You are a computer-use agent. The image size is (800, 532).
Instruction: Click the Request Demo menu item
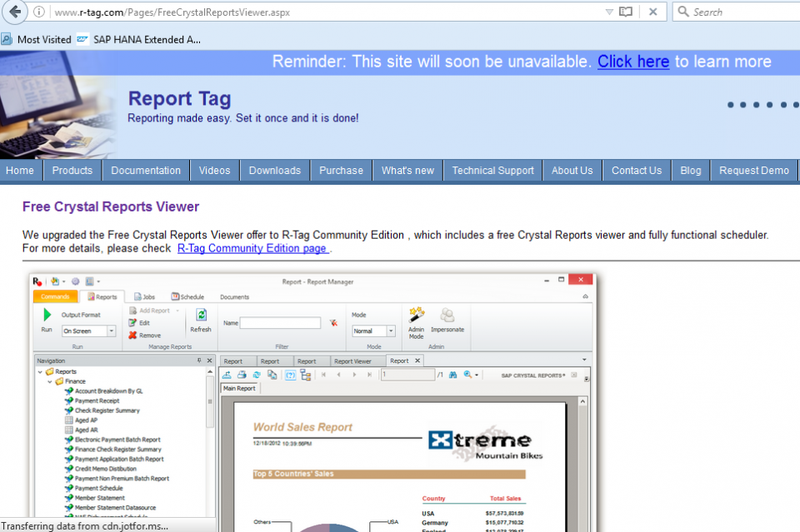click(x=753, y=171)
